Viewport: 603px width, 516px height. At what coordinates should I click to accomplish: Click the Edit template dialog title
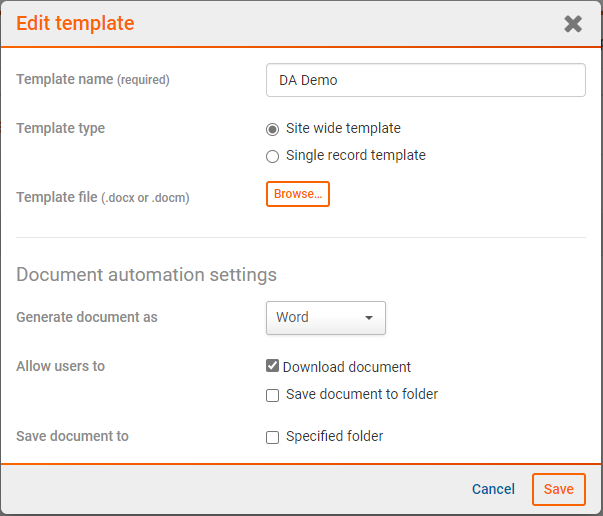75,23
